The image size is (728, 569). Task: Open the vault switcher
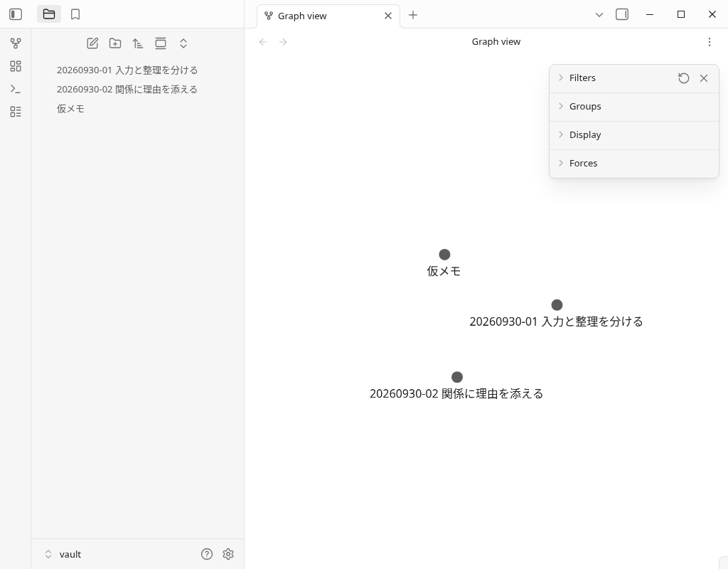pyautogui.click(x=63, y=554)
